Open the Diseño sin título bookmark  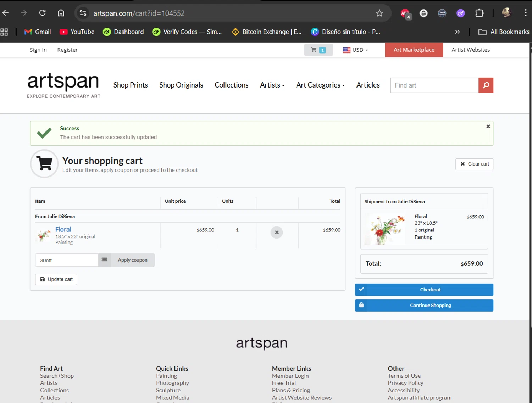[x=345, y=32]
